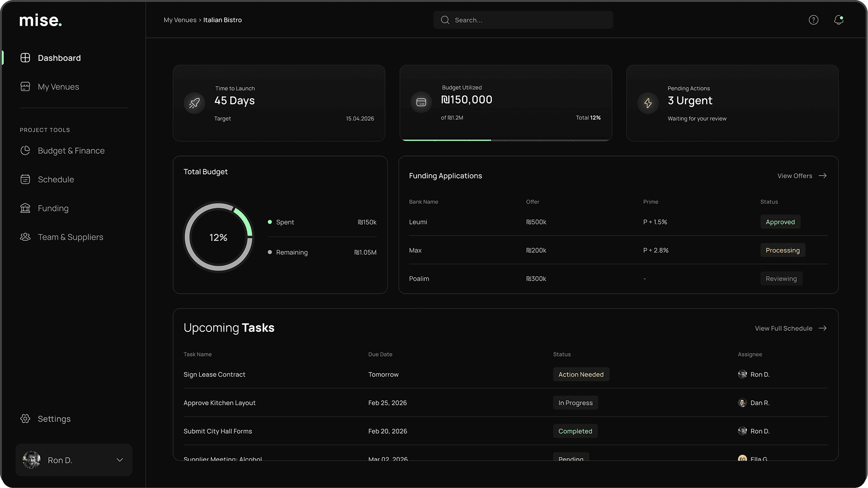Click the Dashboard grid icon

click(x=25, y=57)
